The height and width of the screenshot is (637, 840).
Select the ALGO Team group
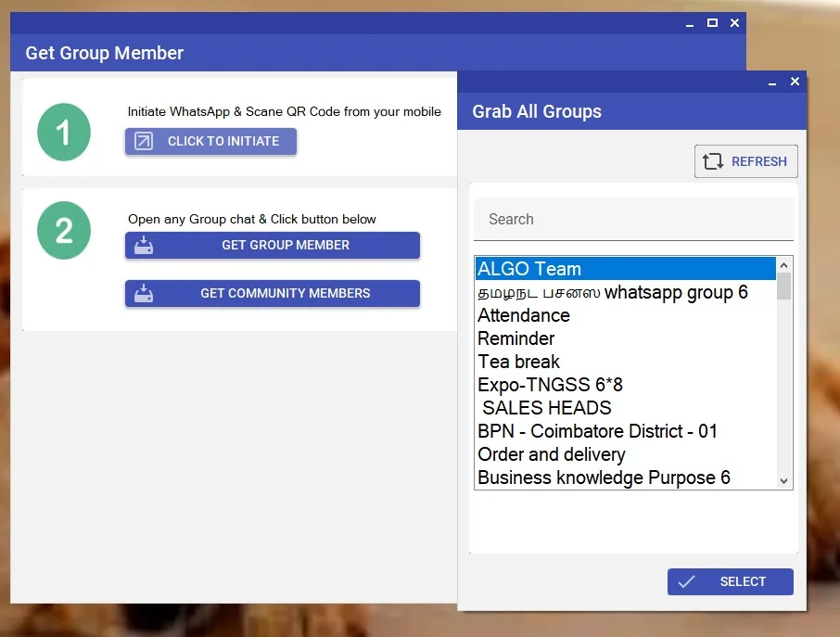point(529,269)
